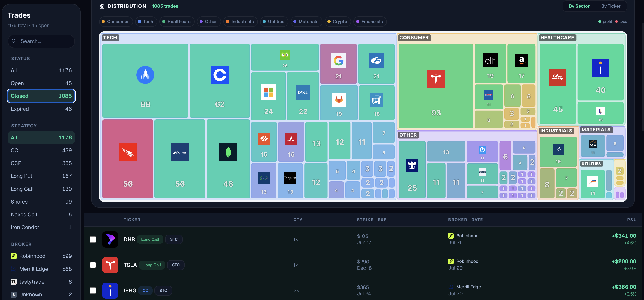
Task: Click the BTC tag on ISRG row
Action: point(163,291)
